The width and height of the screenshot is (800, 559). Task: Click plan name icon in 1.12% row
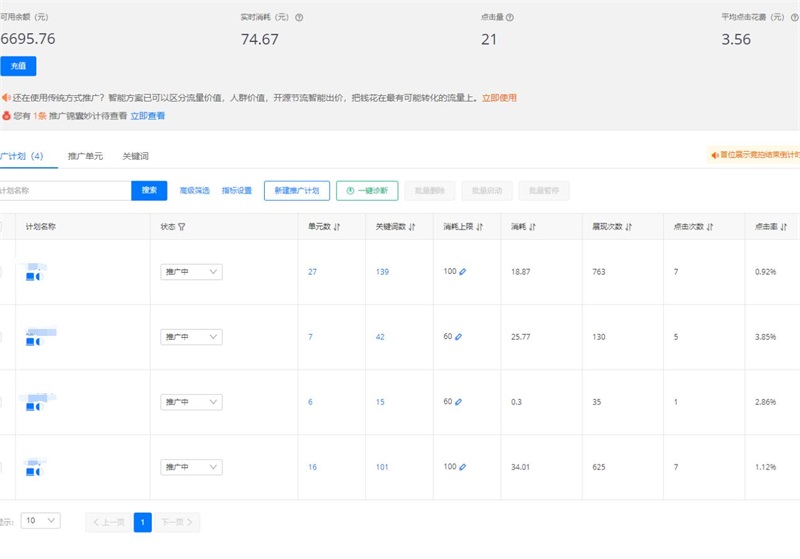click(x=35, y=472)
